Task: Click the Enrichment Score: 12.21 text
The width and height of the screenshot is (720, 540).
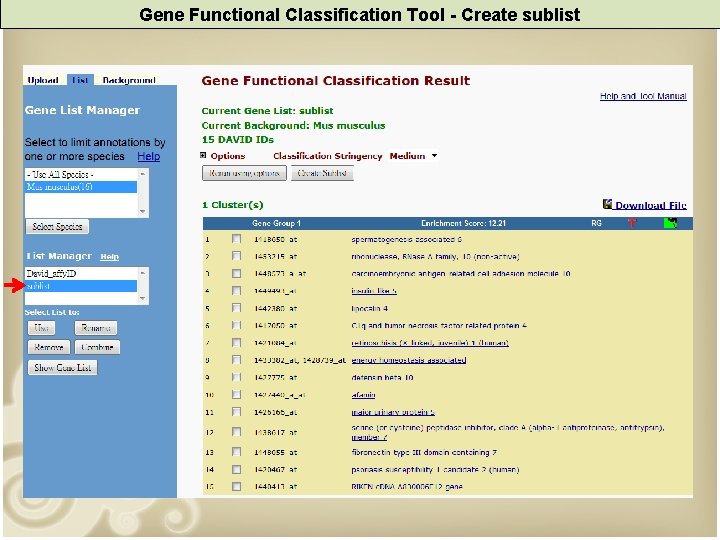Action: pyautogui.click(x=463, y=223)
